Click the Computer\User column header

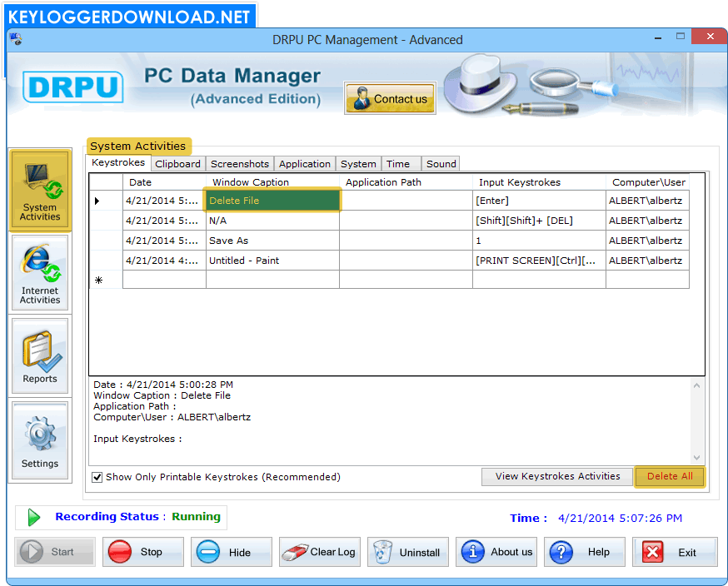(648, 182)
